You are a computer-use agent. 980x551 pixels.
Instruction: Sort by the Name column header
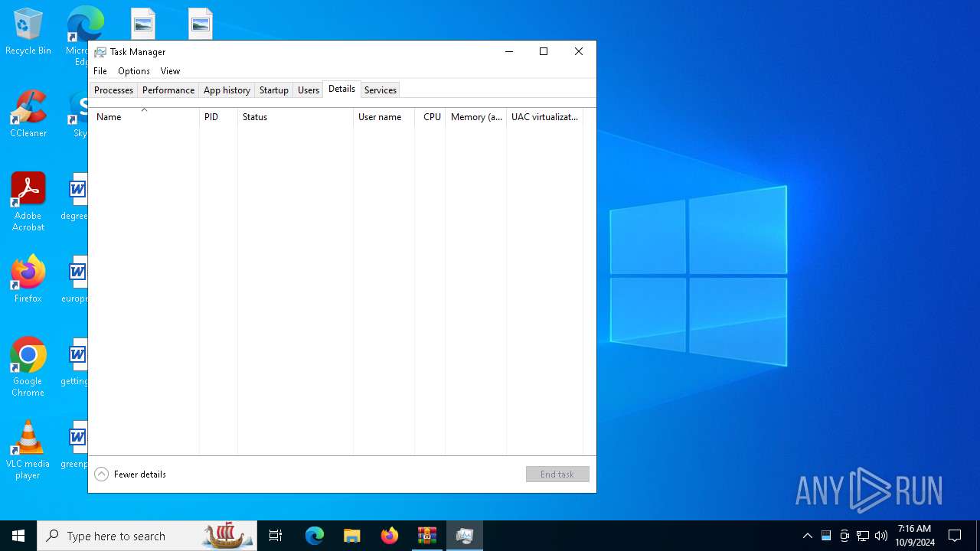point(144,117)
